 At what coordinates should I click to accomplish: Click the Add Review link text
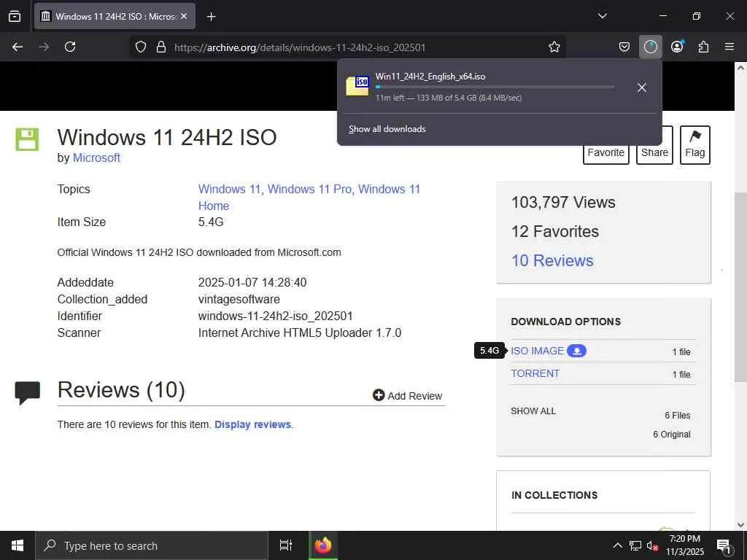414,396
